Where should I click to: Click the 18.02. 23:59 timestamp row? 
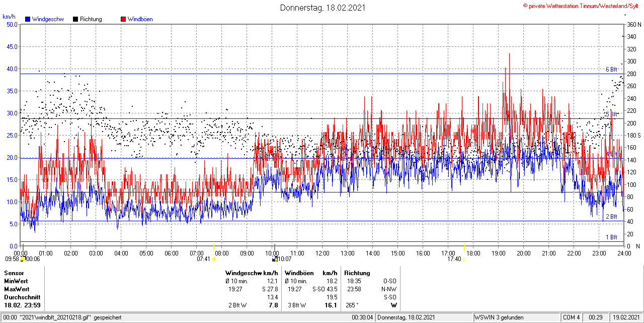tap(22, 305)
